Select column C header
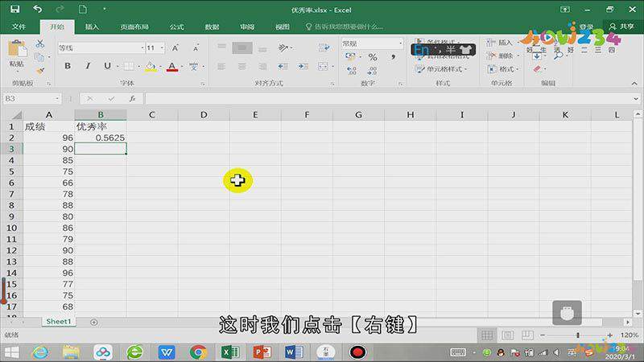This screenshot has width=644, height=362. (x=152, y=115)
